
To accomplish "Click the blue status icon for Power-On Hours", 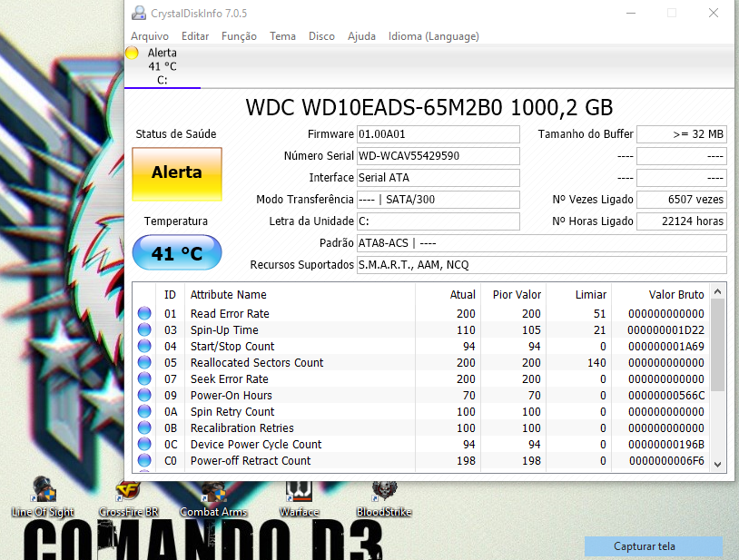I will (x=144, y=395).
